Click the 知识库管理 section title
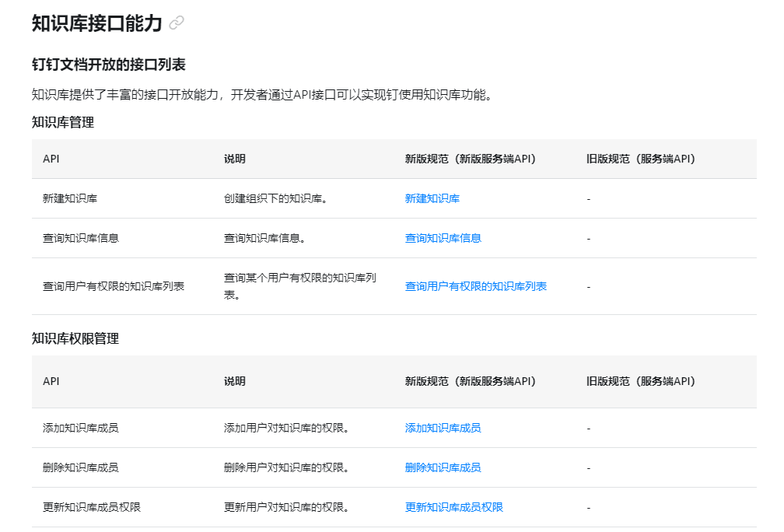Screen dimensions: 784x532 [63, 122]
